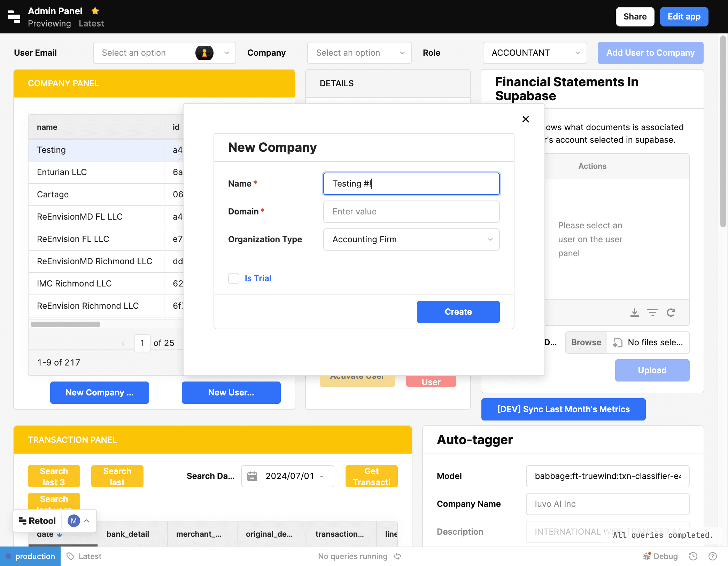Screen dimensions: 728x566
Task: Select the Latest version tag in status bar
Action: pos(84,556)
